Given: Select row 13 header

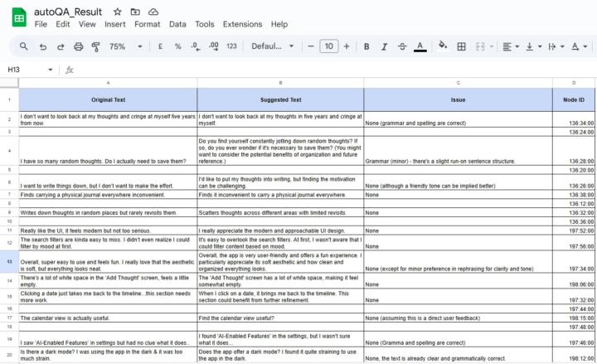Looking at the screenshot, I should point(9,261).
